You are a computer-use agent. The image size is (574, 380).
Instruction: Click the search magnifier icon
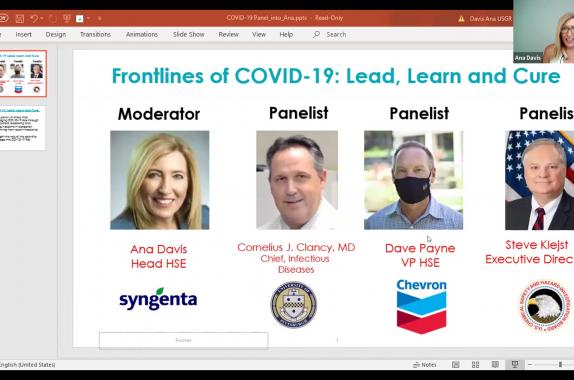316,34
